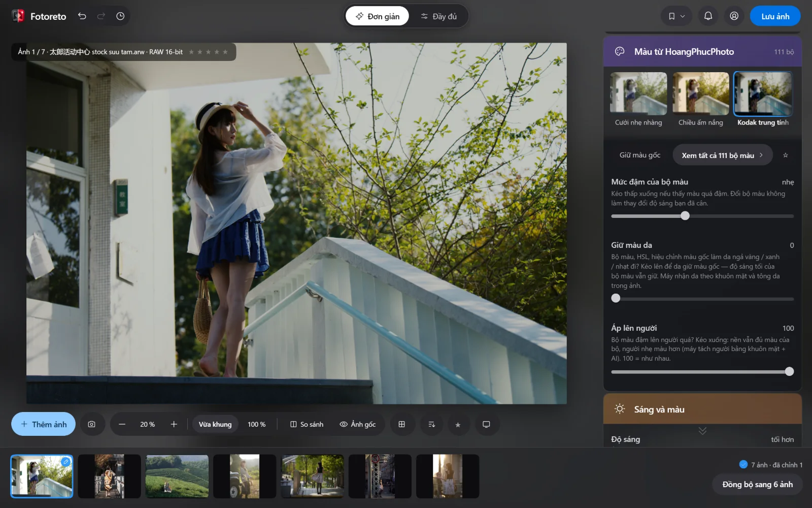Open the bookmark dropdown in header
The height and width of the screenshot is (508, 812).
[676, 16]
